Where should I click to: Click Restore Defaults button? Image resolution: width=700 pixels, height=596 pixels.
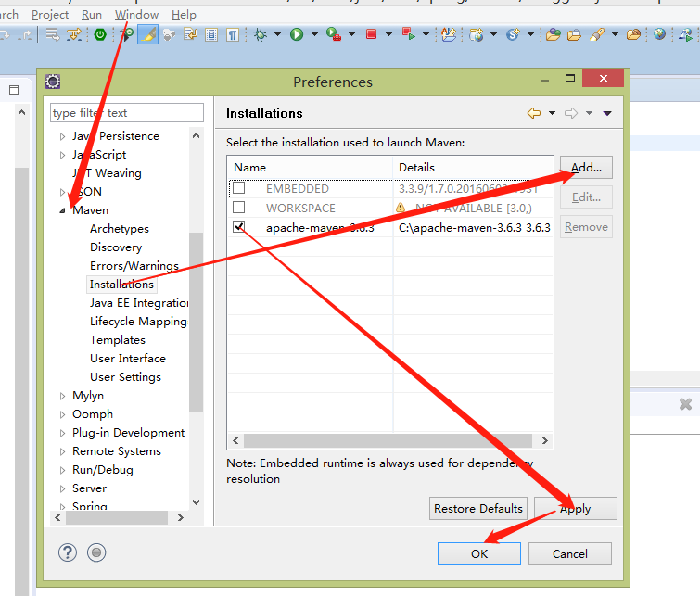pyautogui.click(x=478, y=509)
